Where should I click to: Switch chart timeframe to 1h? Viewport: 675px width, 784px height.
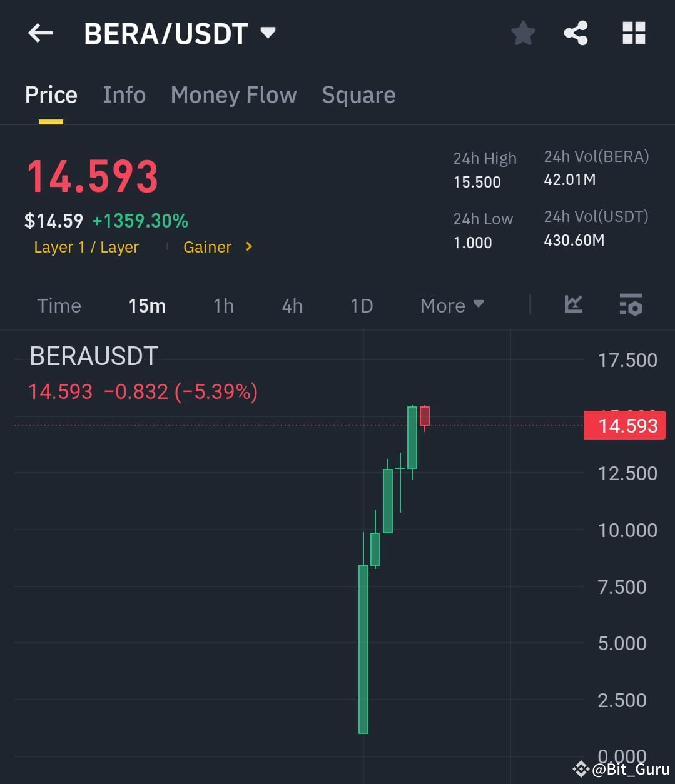tap(223, 306)
